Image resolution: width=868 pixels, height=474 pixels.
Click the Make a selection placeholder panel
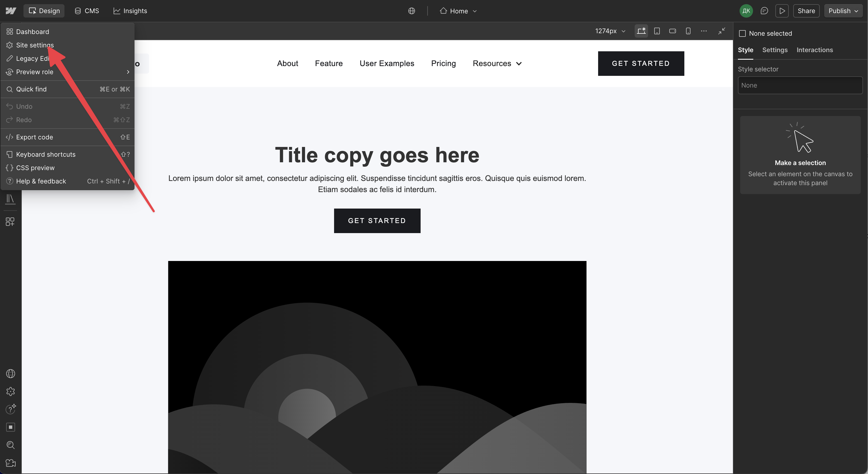tap(800, 155)
